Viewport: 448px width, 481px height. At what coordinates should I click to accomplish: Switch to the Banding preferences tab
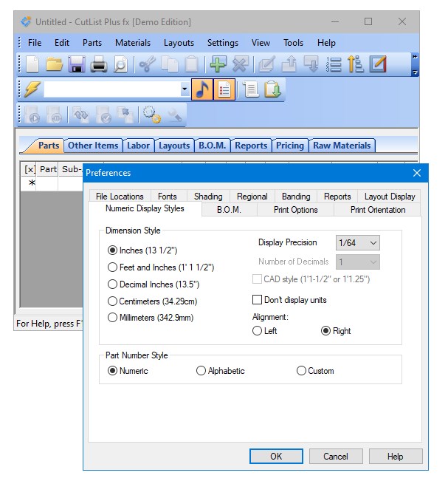tap(296, 197)
